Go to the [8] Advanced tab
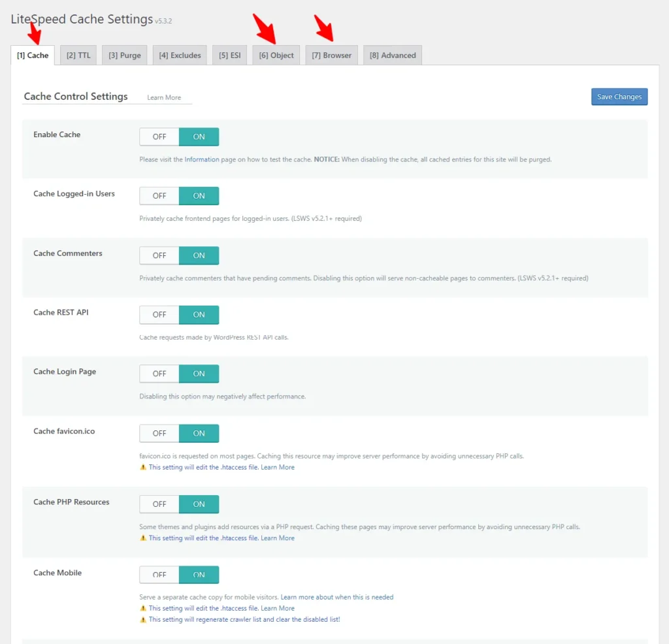Image resolution: width=669 pixels, height=644 pixels. pos(392,55)
